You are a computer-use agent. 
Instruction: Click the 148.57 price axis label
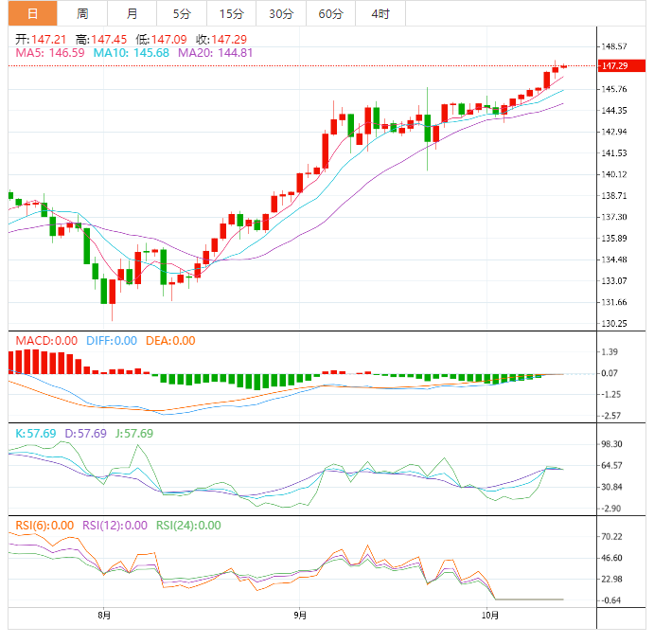click(614, 46)
